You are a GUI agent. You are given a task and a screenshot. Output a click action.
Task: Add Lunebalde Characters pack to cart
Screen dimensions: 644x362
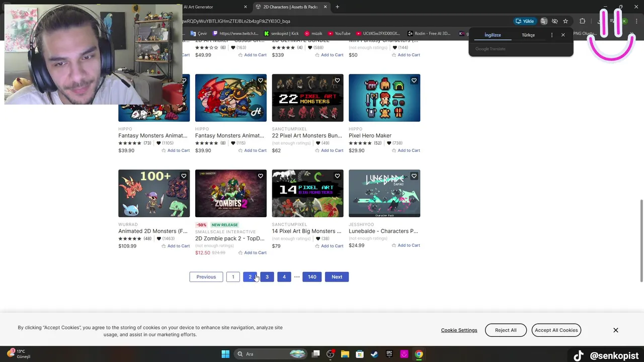406,245
